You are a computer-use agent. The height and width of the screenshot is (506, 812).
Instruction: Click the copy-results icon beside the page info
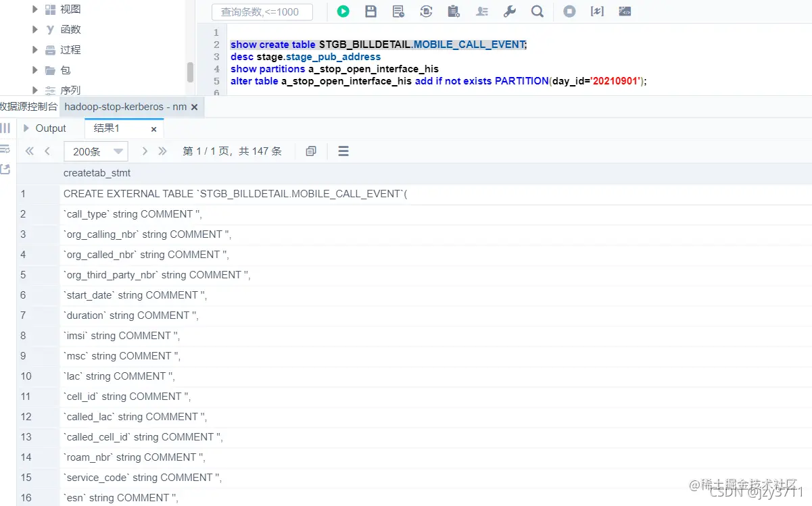click(311, 151)
